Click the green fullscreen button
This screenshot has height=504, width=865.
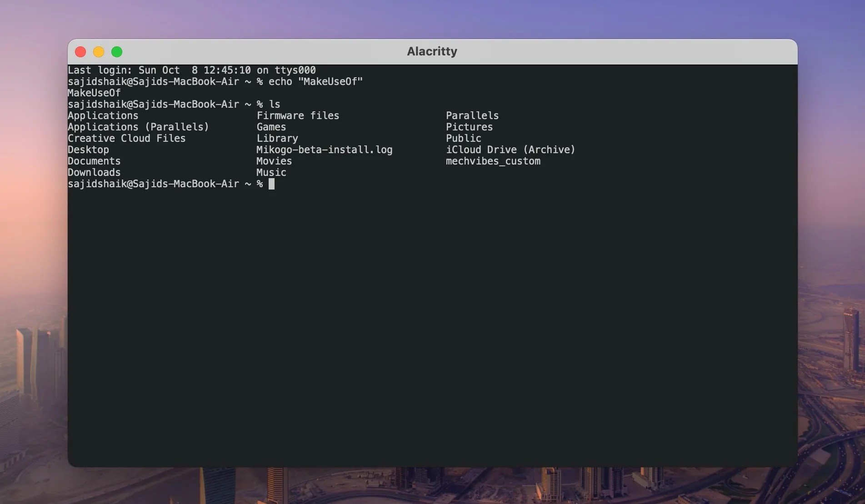pyautogui.click(x=117, y=52)
